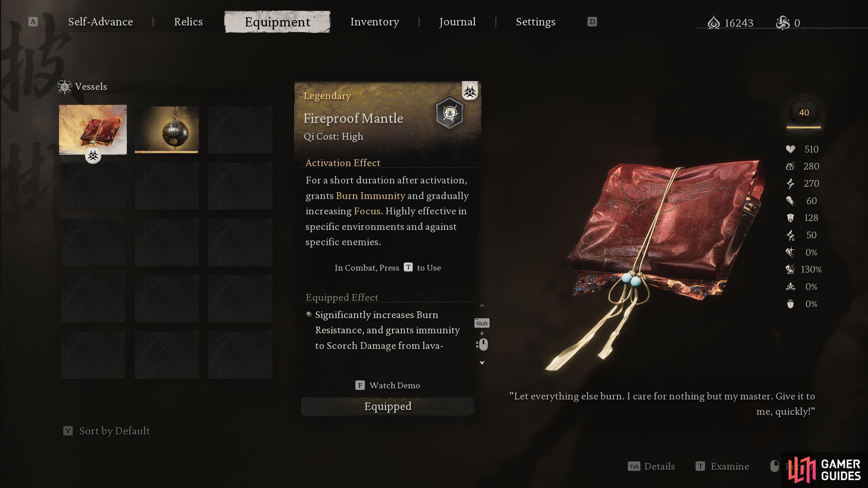Click the Equipped button
Image resolution: width=868 pixels, height=488 pixels.
pyautogui.click(x=388, y=406)
